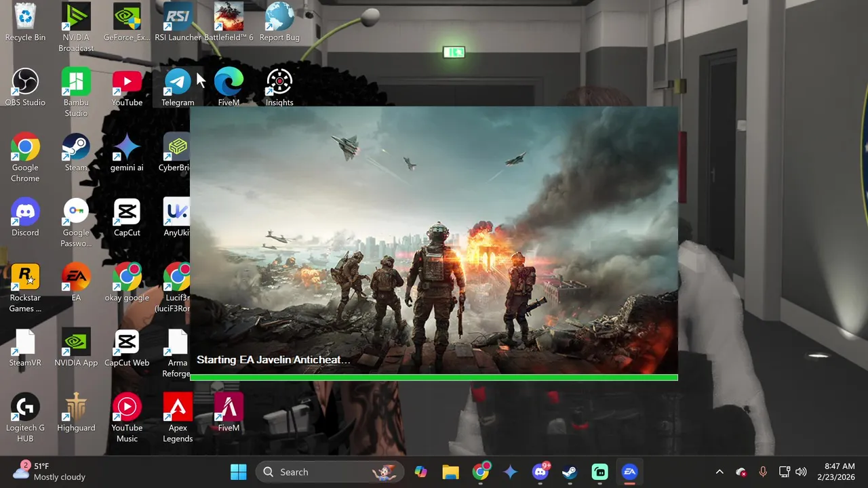Open the OneDrive tray icon
This screenshot has width=868, height=488.
point(741,472)
